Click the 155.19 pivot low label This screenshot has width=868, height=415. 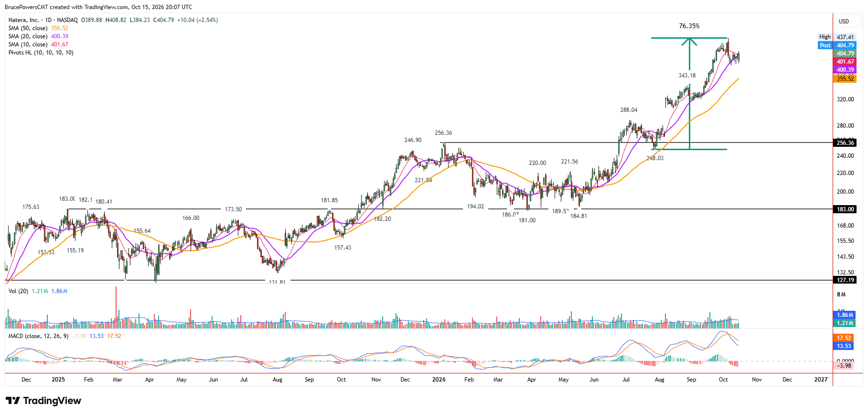(75, 251)
